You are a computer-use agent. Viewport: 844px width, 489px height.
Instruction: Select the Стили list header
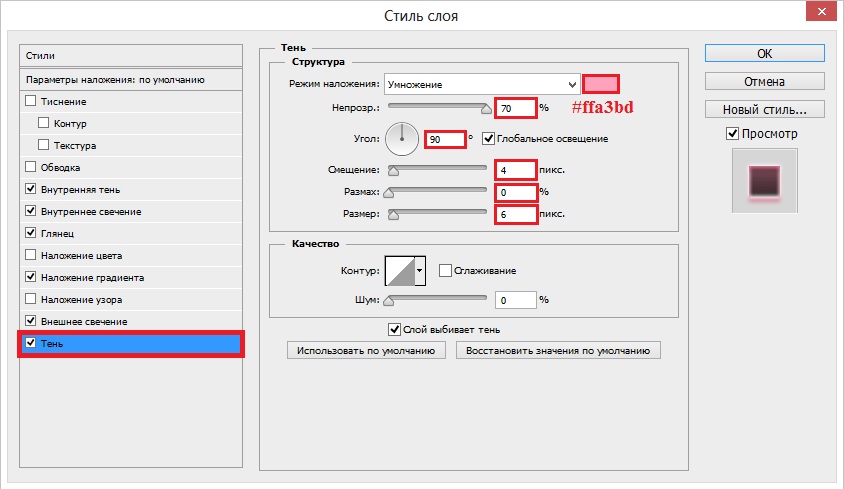(x=131, y=55)
